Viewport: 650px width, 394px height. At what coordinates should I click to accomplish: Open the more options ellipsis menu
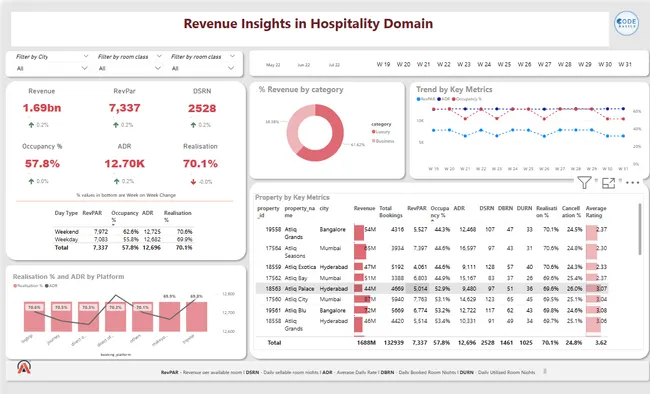[633, 183]
